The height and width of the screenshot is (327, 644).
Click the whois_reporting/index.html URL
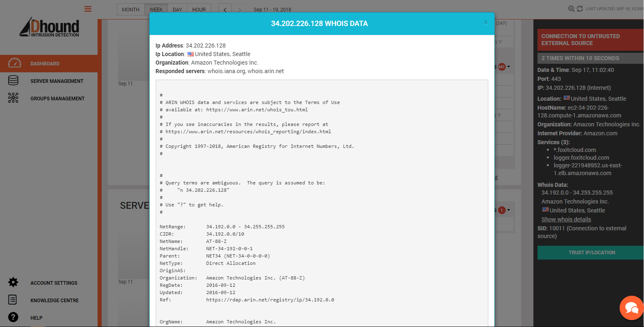click(248, 132)
